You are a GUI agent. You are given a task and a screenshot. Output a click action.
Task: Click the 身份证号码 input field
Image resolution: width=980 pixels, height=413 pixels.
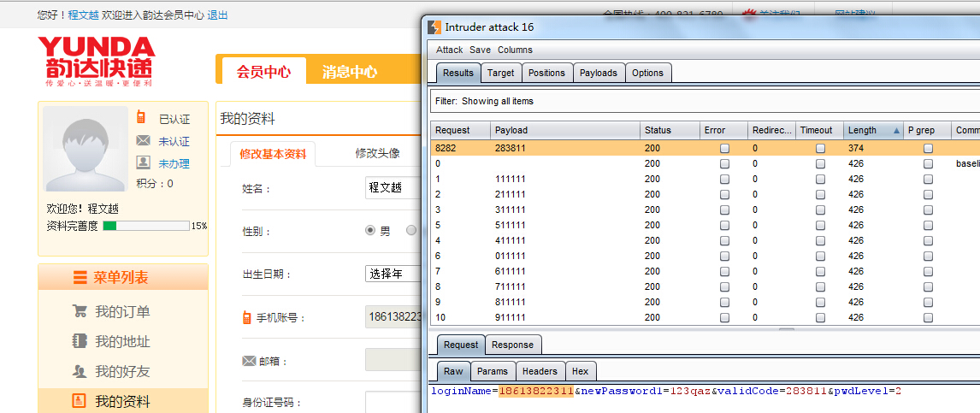393,402
